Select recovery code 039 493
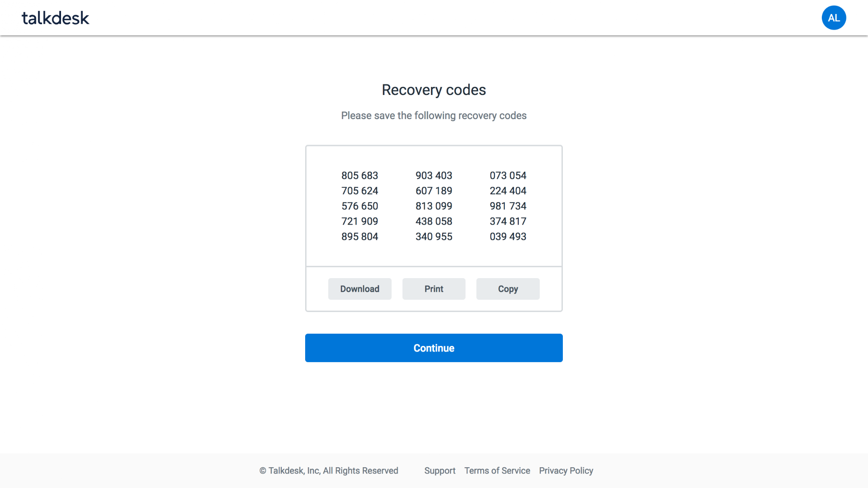 coord(508,237)
